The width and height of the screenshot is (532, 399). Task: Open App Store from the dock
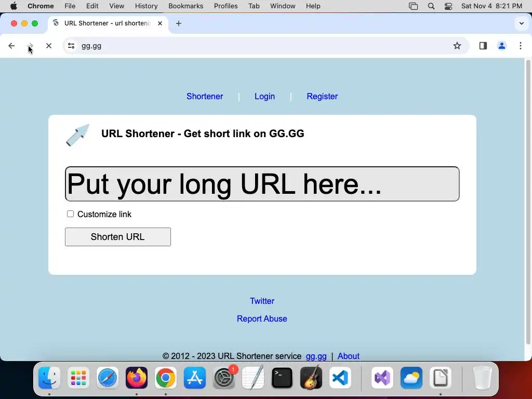195,378
